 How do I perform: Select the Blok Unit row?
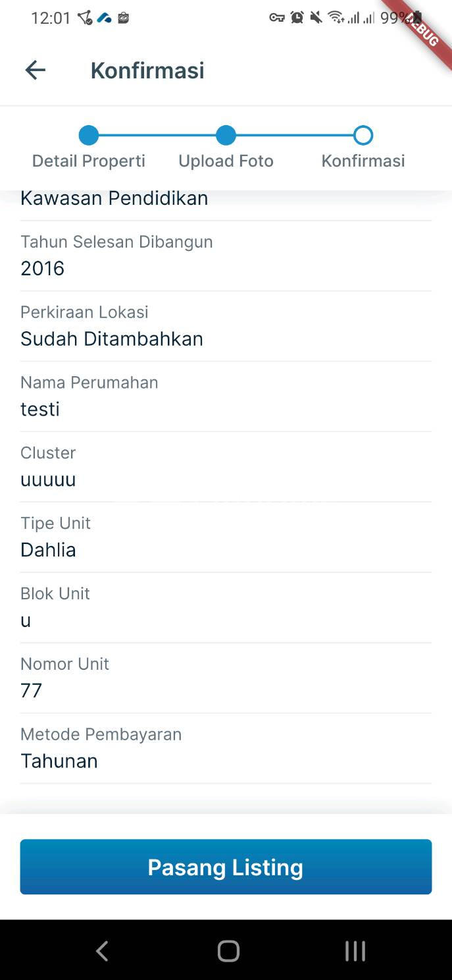point(226,608)
